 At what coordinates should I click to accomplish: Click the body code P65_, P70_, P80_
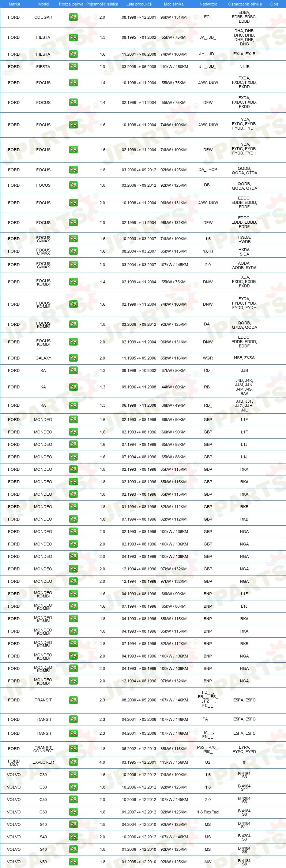pos(208,749)
